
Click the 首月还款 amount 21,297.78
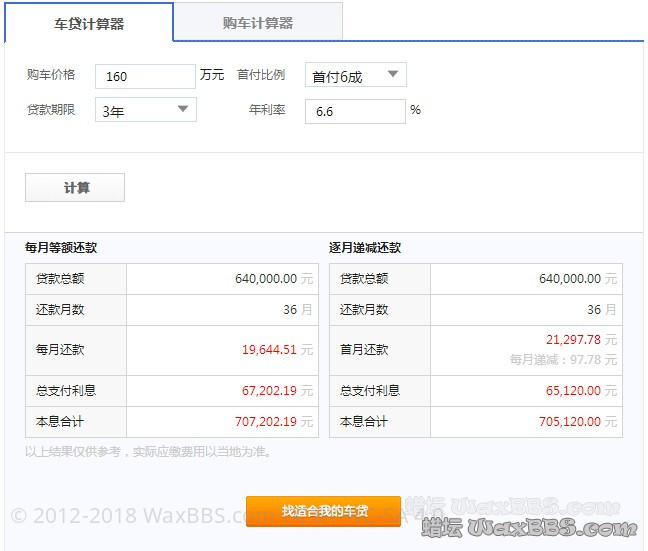click(x=573, y=340)
